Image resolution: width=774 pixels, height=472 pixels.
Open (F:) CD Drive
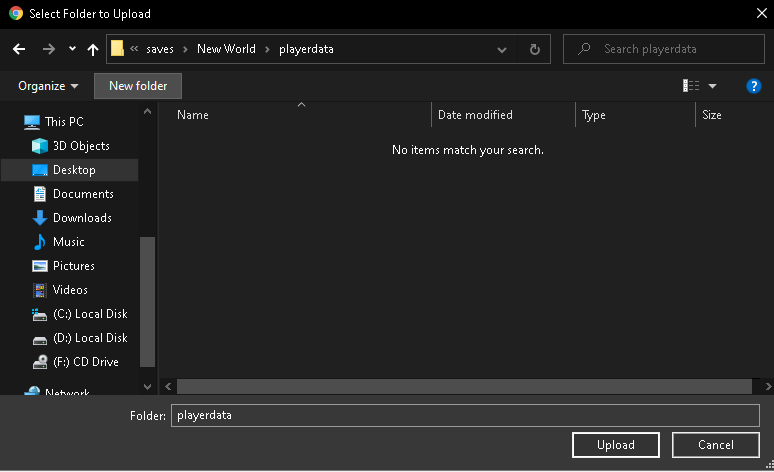pyautogui.click(x=86, y=362)
